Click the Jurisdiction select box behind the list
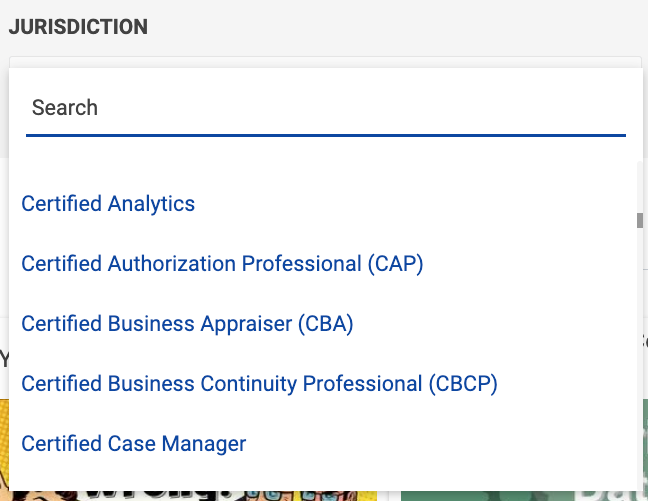 [x=325, y=62]
